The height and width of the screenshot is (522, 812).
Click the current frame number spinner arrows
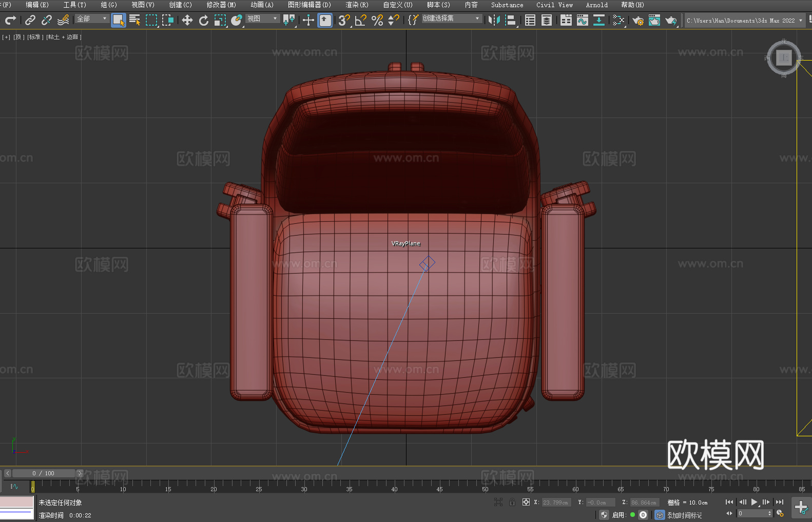point(769,513)
